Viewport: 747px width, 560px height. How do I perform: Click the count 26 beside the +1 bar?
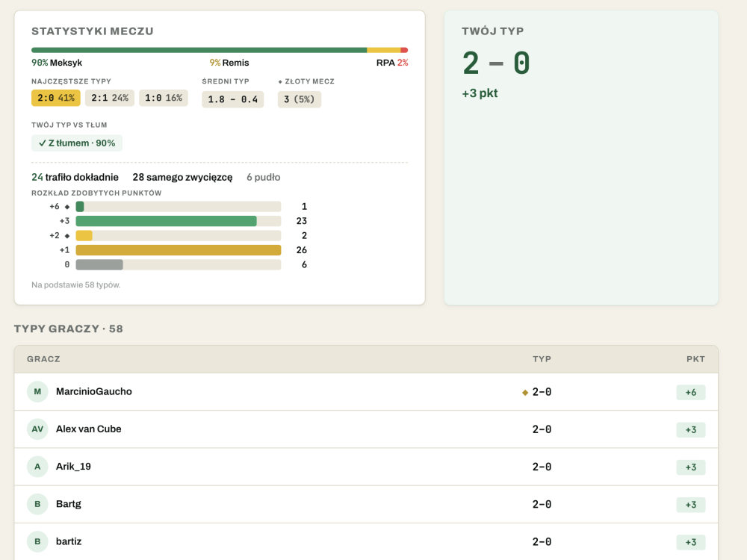tap(302, 250)
